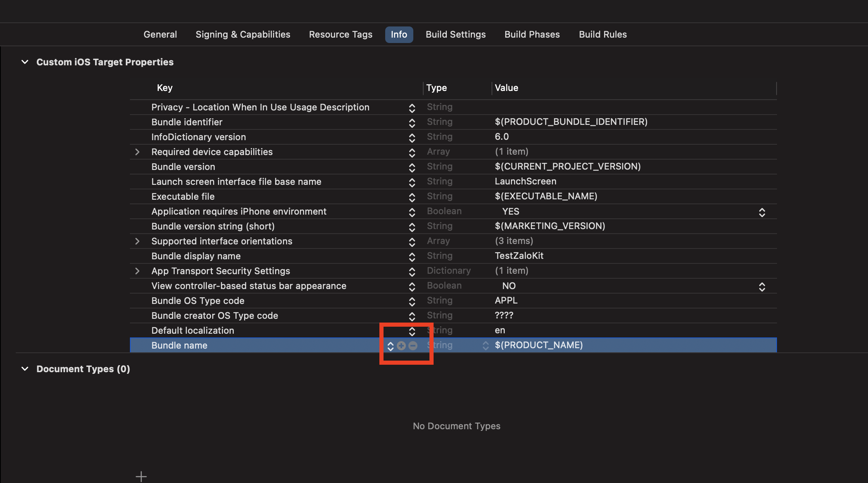This screenshot has width=868, height=483.
Task: Open type stepper on Bundle name row
Action: point(485,346)
